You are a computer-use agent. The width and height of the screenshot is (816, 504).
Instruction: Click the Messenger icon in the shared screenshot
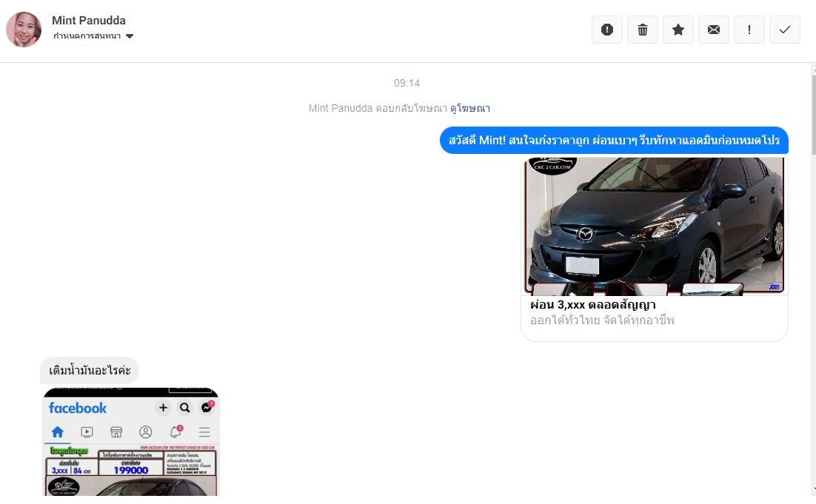click(x=207, y=408)
